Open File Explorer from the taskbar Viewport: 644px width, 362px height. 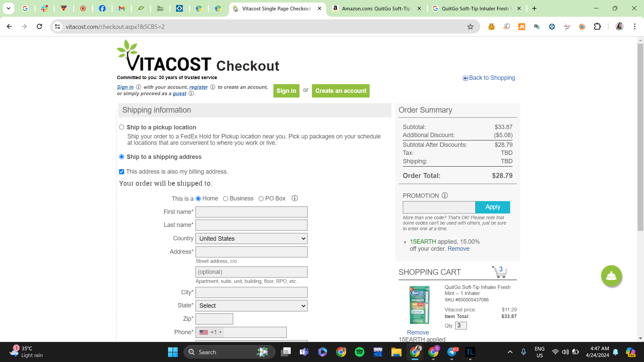(396, 352)
